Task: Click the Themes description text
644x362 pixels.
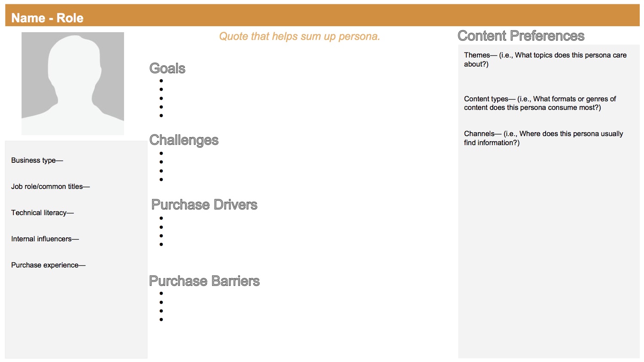Action: point(545,60)
